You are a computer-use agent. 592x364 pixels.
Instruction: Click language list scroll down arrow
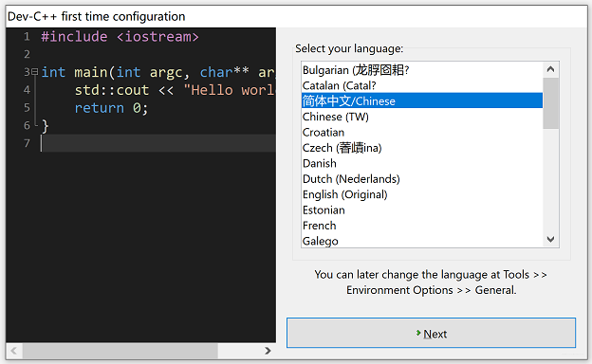pos(550,239)
